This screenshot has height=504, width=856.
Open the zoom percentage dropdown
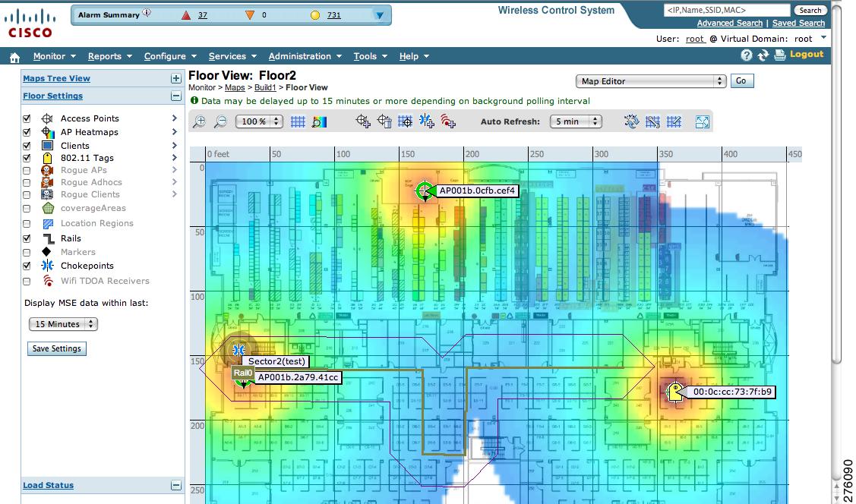259,121
